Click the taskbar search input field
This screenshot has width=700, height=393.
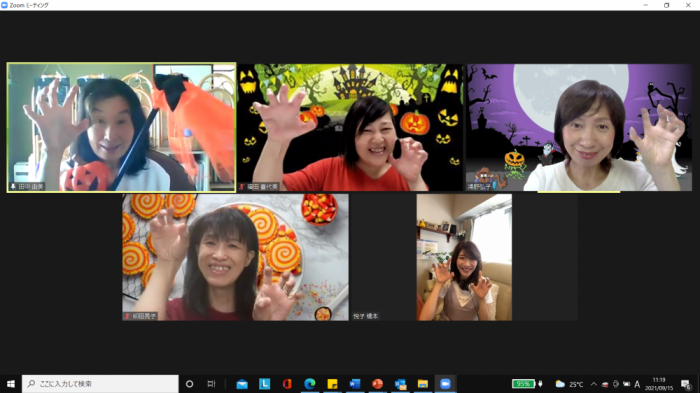(x=100, y=384)
